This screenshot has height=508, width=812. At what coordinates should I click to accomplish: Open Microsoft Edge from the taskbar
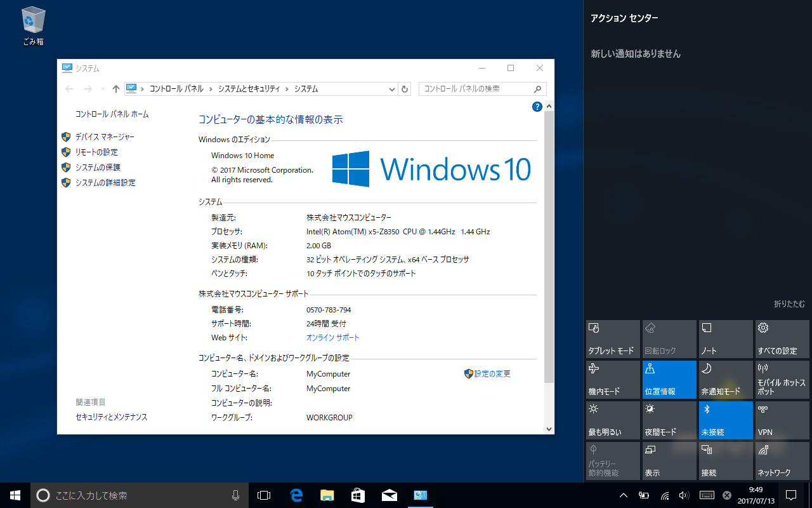pos(296,495)
